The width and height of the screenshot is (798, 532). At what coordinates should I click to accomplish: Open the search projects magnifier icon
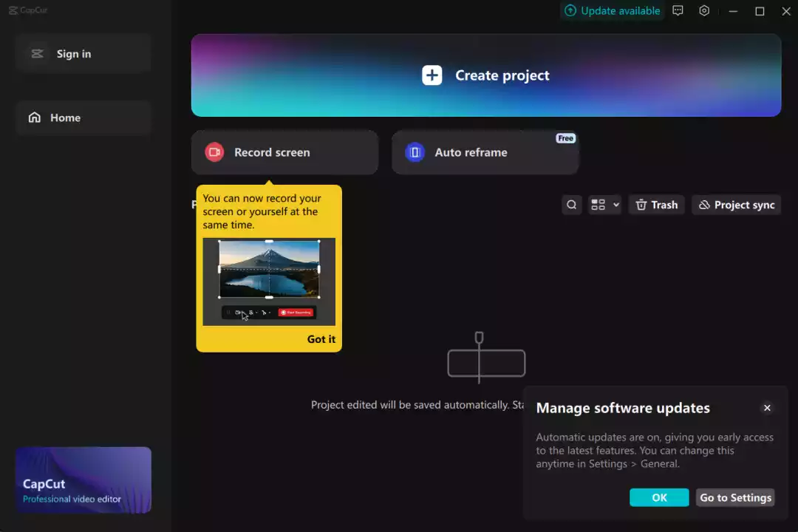click(571, 205)
